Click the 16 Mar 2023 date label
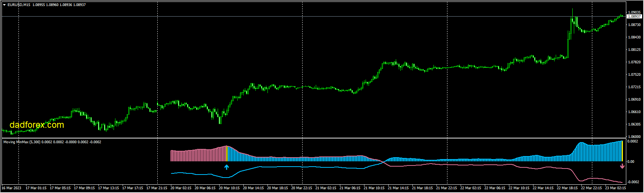 tap(12, 188)
